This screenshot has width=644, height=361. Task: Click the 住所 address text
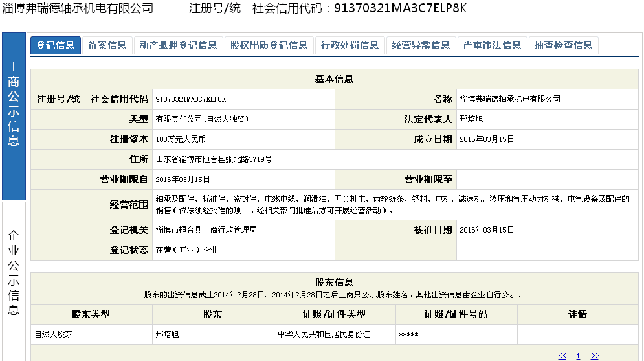point(214,159)
